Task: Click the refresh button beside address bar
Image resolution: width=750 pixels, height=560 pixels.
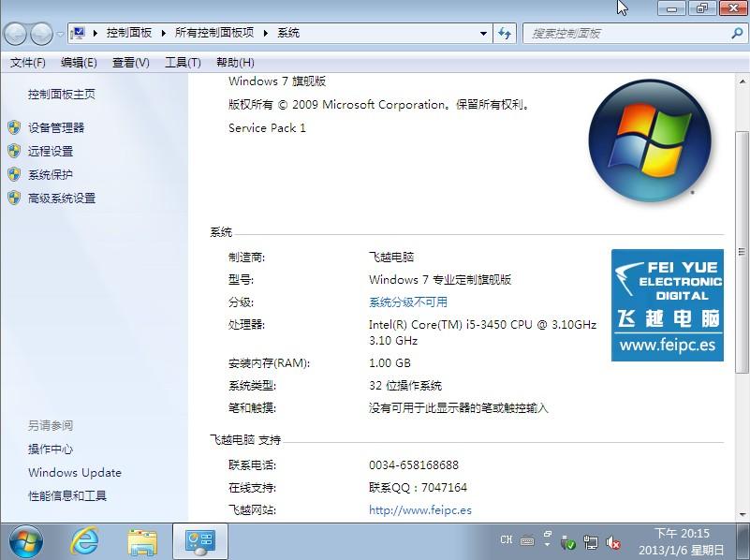Action: [506, 33]
